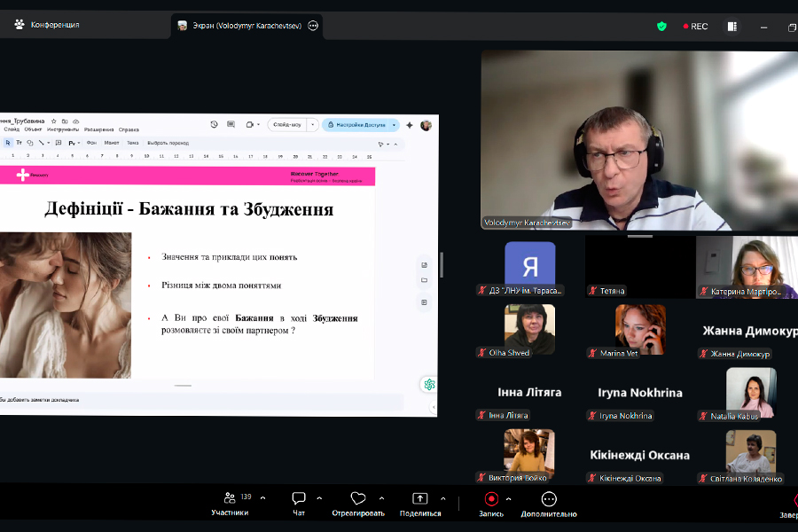Open the Инструменты menu
Image resolution: width=798 pixels, height=532 pixels.
click(63, 129)
